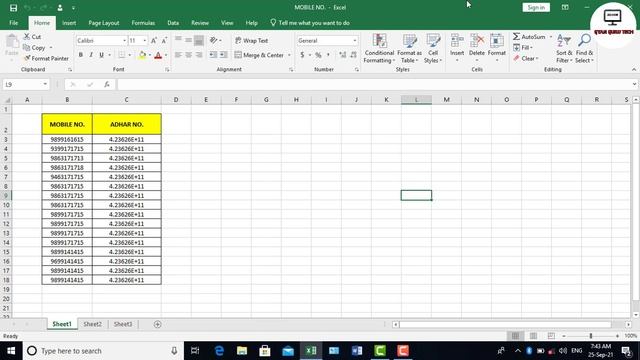Open Cell Styles gallery
The image size is (640, 360).
pos(433,49)
